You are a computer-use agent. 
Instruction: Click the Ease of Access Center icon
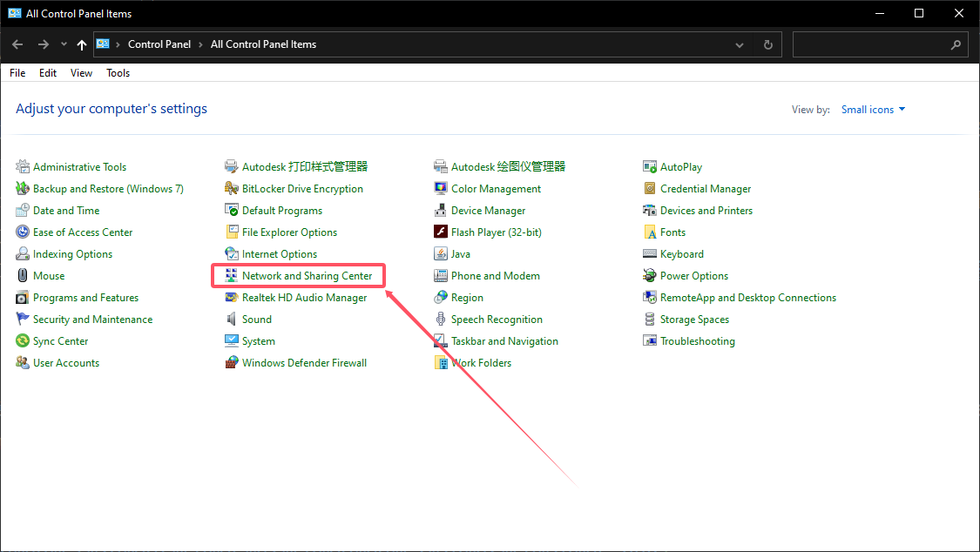click(x=23, y=232)
